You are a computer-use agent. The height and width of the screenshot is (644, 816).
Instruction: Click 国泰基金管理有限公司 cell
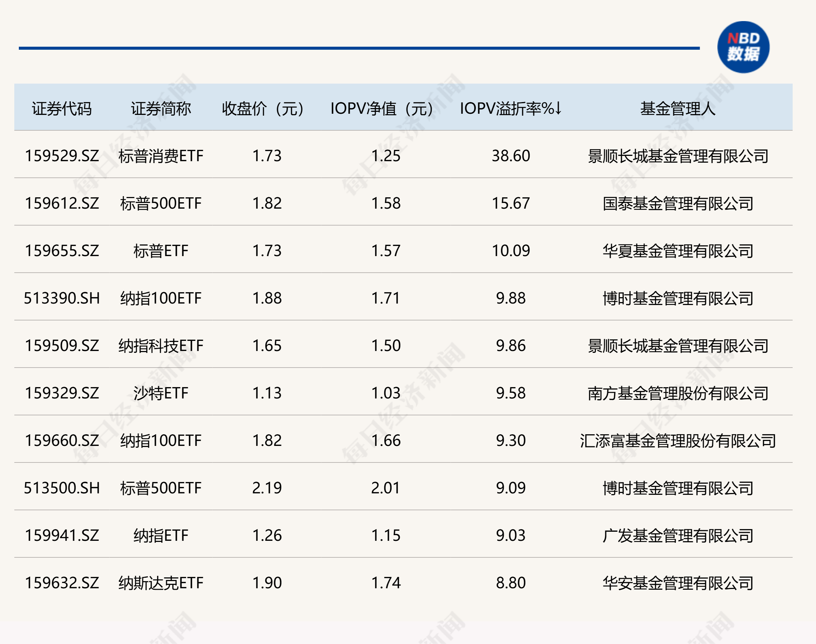point(678,204)
